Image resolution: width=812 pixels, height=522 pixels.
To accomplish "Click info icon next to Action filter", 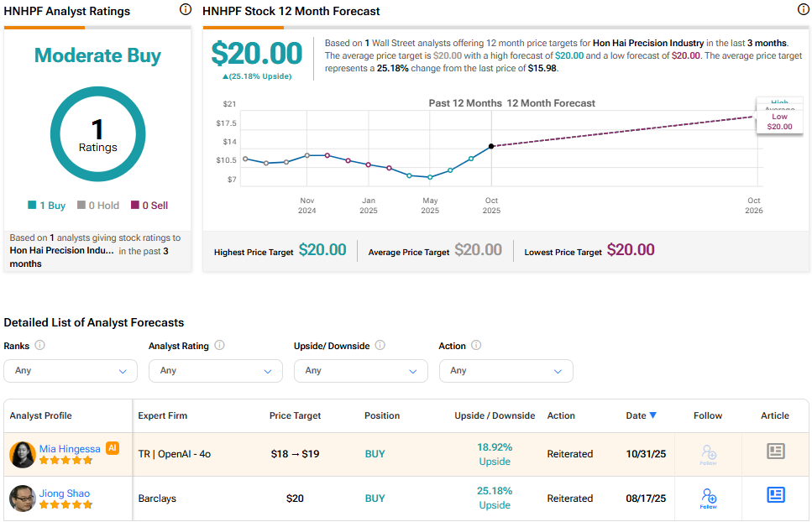I will pos(476,345).
